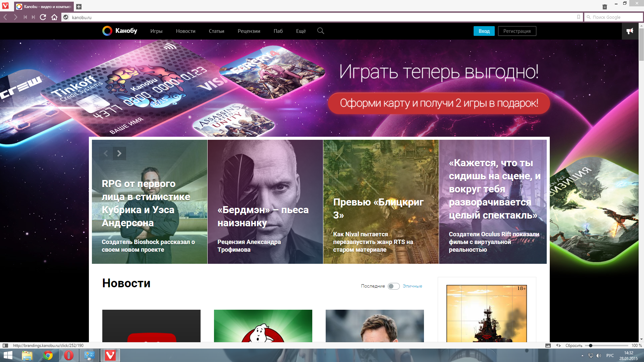Viewport: 644px width, 362px height.
Task: Toggle Последние/Эпичные news switch
Action: [x=393, y=286]
